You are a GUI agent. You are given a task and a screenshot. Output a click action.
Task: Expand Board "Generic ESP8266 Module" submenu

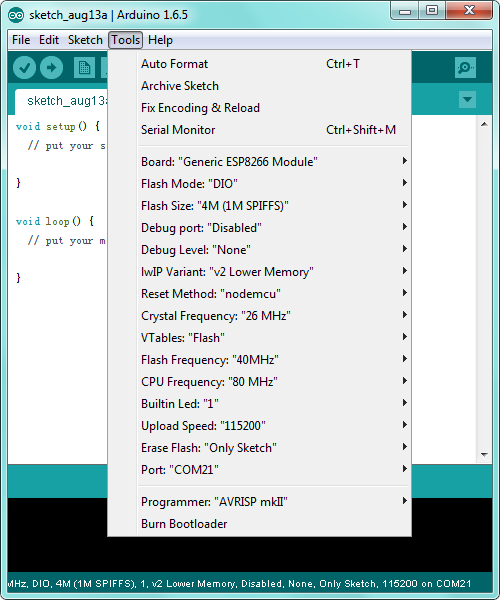click(x=259, y=161)
